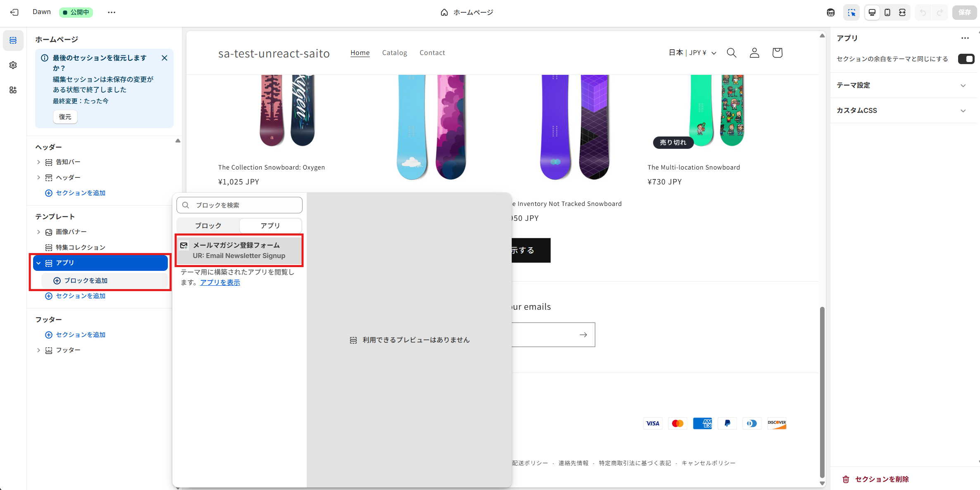Click the exit editor back icon

tap(14, 12)
